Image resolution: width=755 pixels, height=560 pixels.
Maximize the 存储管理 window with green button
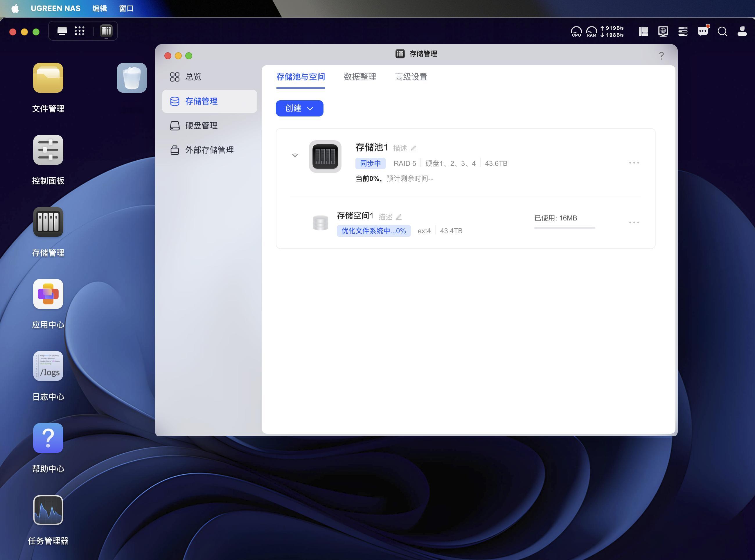click(x=189, y=55)
